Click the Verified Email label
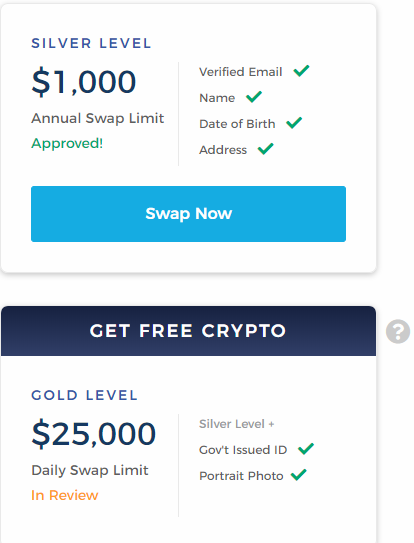This screenshot has height=543, width=414. coord(241,72)
